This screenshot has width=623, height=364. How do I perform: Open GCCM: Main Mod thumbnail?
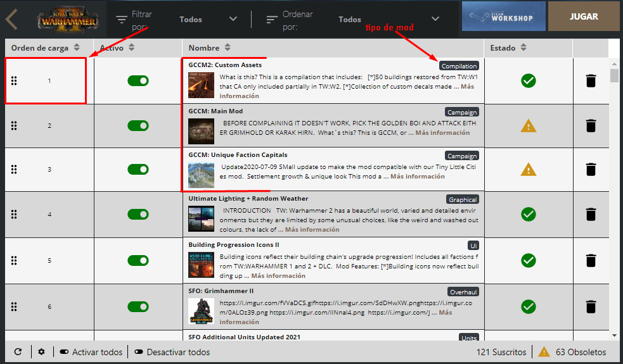click(201, 132)
